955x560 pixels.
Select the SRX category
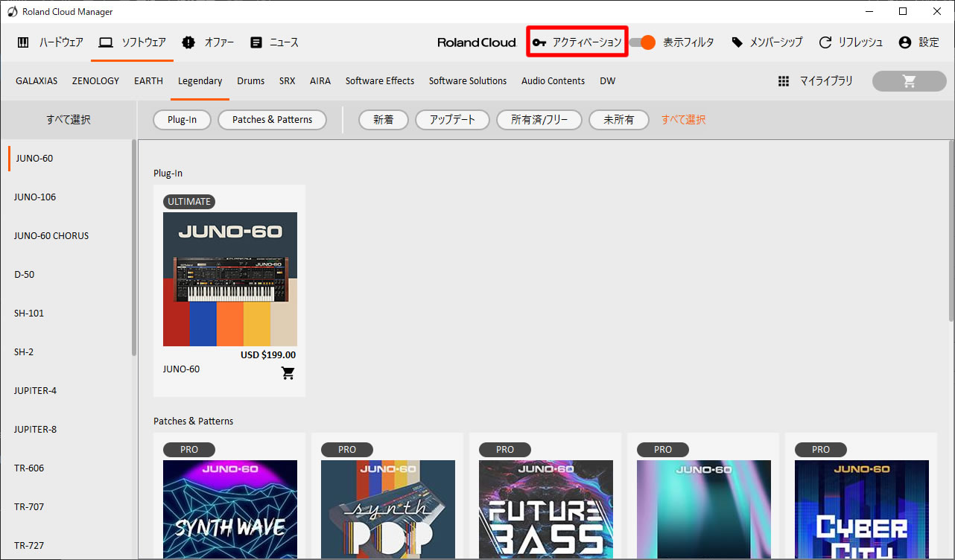[287, 81]
